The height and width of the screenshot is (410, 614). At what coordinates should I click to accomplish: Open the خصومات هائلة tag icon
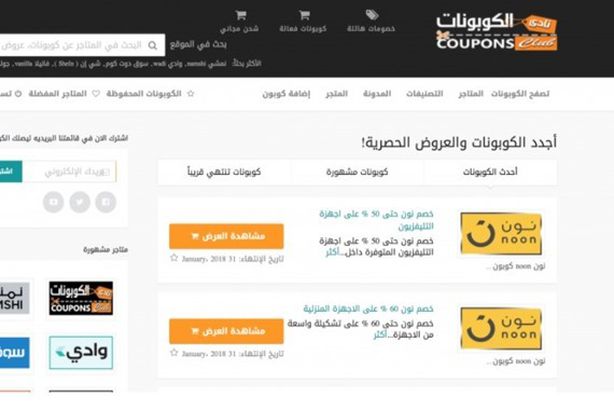click(372, 15)
